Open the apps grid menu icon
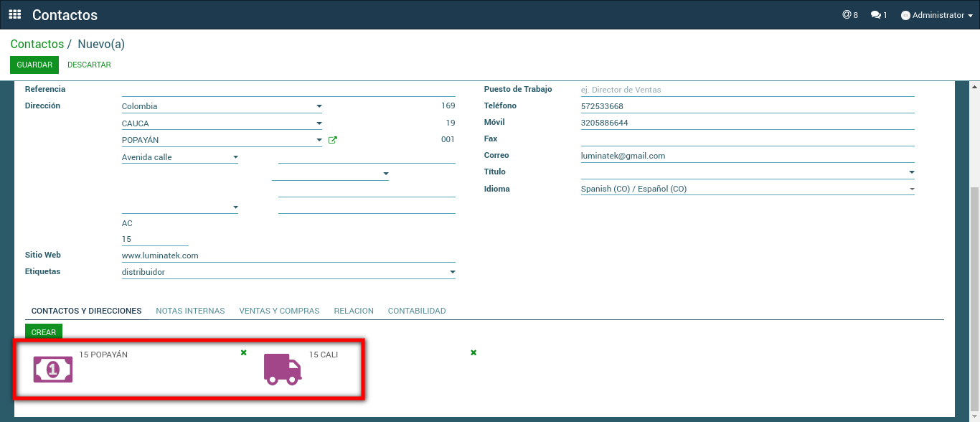The image size is (980, 422). (15, 14)
